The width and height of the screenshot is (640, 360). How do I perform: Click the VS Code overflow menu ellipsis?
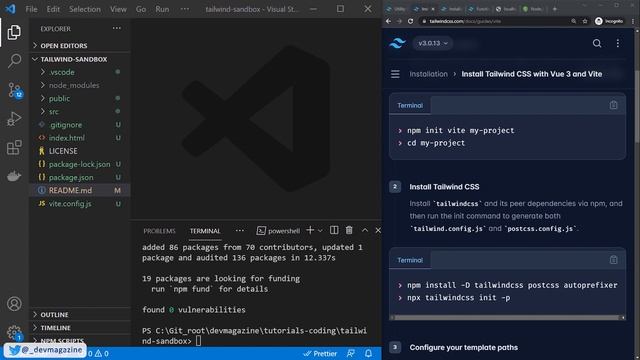point(185,9)
